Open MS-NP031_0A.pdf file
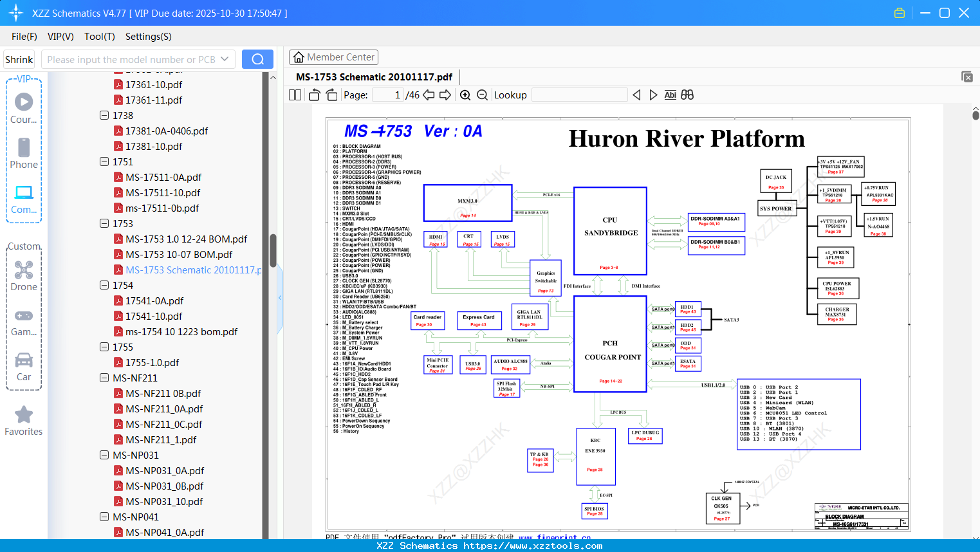Image resolution: width=980 pixels, height=552 pixels. click(x=165, y=471)
